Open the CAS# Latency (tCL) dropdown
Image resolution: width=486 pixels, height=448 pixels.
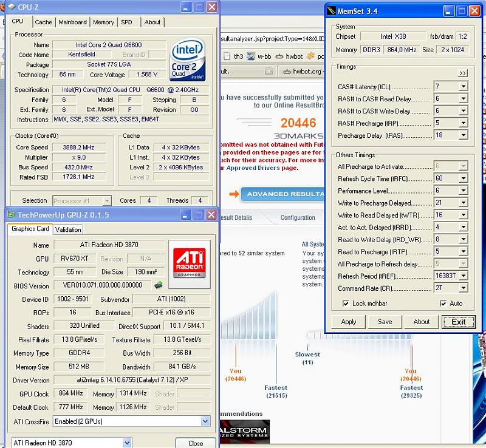pos(463,86)
